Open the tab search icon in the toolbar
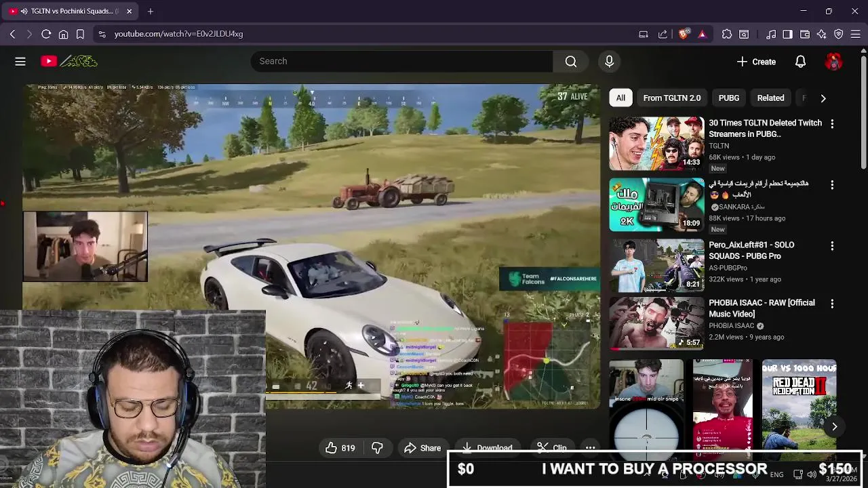Image resolution: width=868 pixels, height=488 pixels. click(x=744, y=34)
